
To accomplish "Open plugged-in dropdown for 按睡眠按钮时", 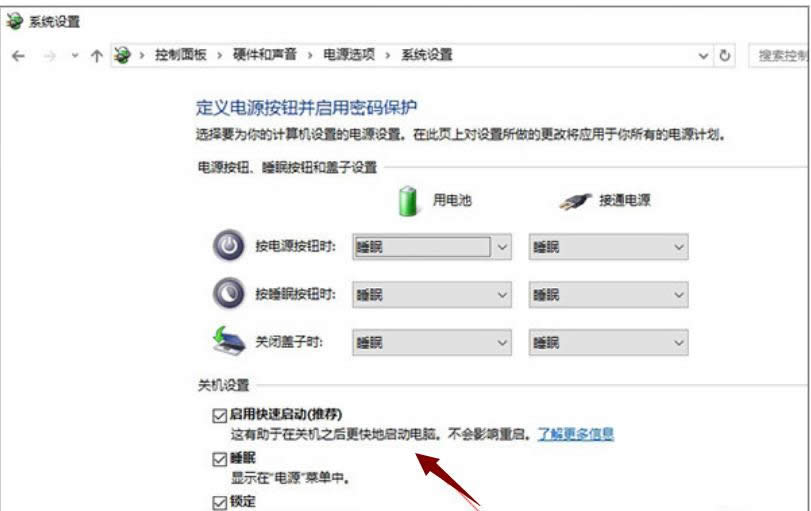I will click(x=608, y=295).
